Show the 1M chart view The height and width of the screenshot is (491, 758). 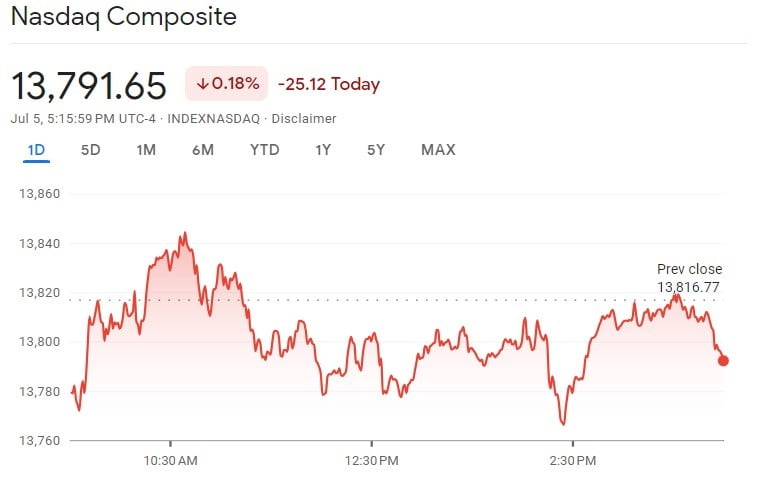146,150
